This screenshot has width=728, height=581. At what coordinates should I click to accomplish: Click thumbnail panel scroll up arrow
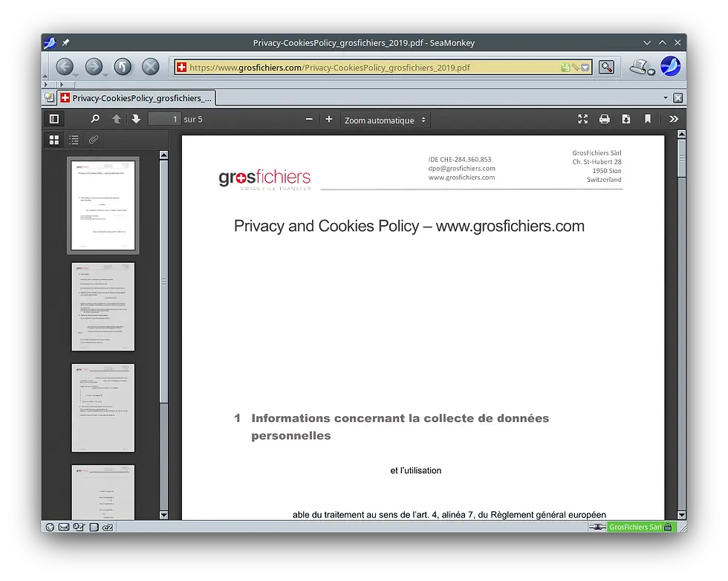[163, 155]
